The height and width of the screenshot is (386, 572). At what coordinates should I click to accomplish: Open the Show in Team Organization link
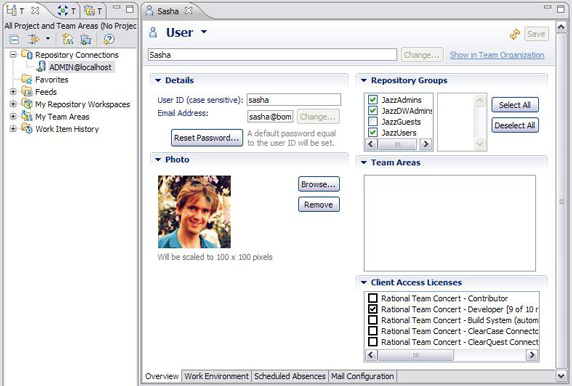pyautogui.click(x=497, y=55)
